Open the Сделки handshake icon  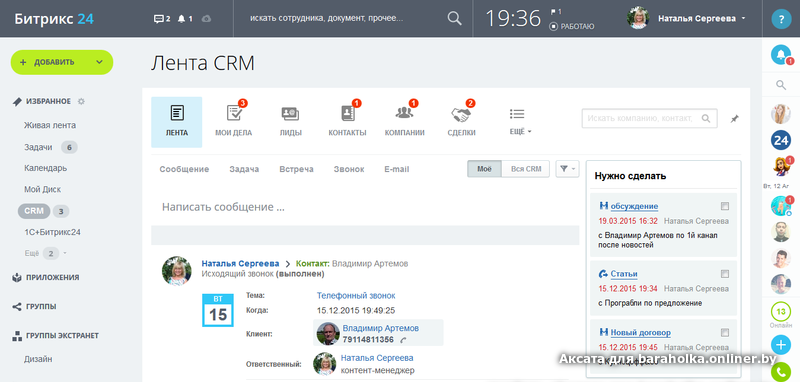click(x=461, y=114)
